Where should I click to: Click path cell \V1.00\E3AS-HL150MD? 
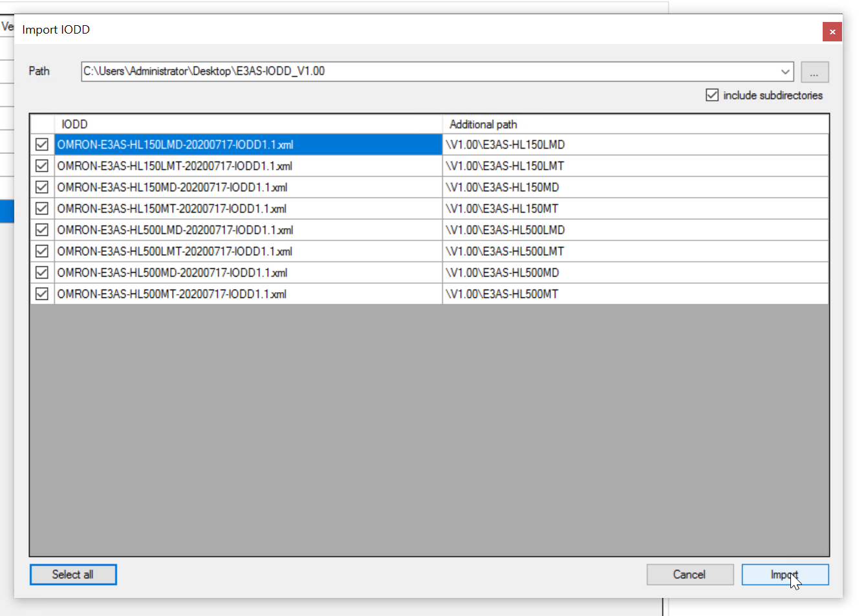coord(636,187)
